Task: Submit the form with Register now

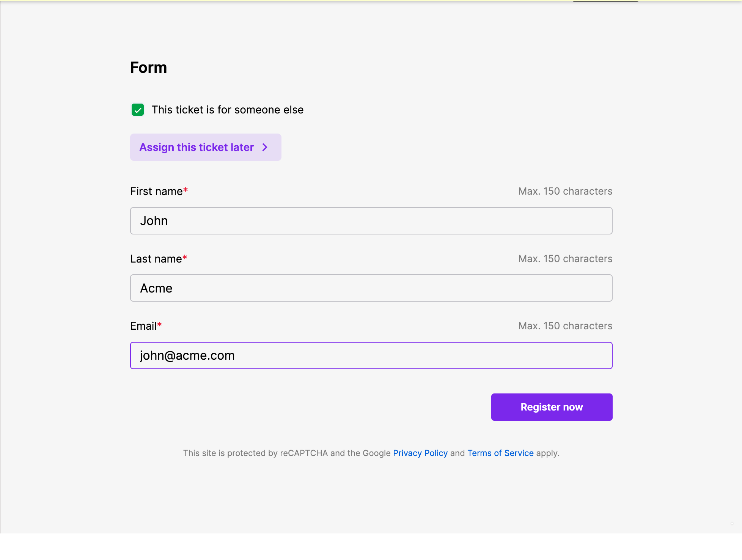Action: (552, 407)
